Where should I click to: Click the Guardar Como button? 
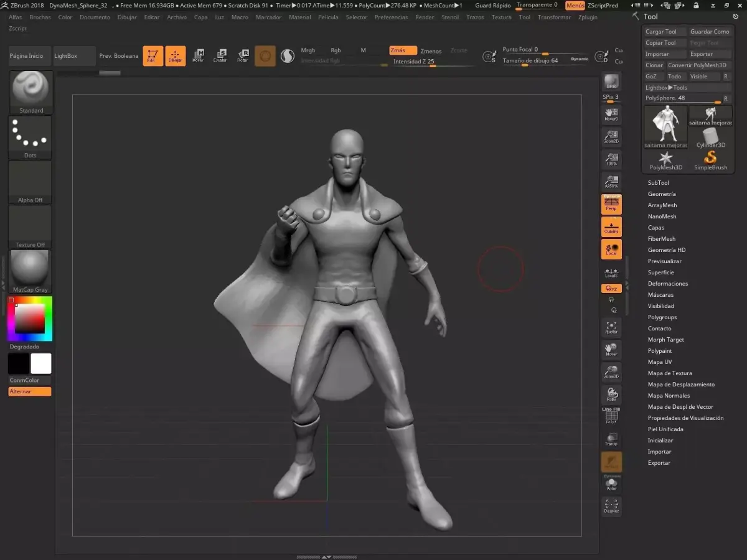coord(710,32)
